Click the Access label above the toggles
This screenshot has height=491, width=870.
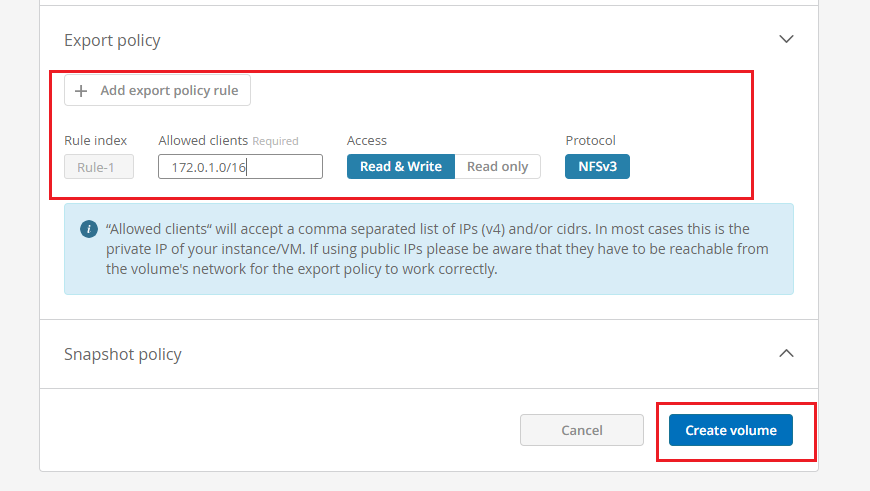coord(367,141)
